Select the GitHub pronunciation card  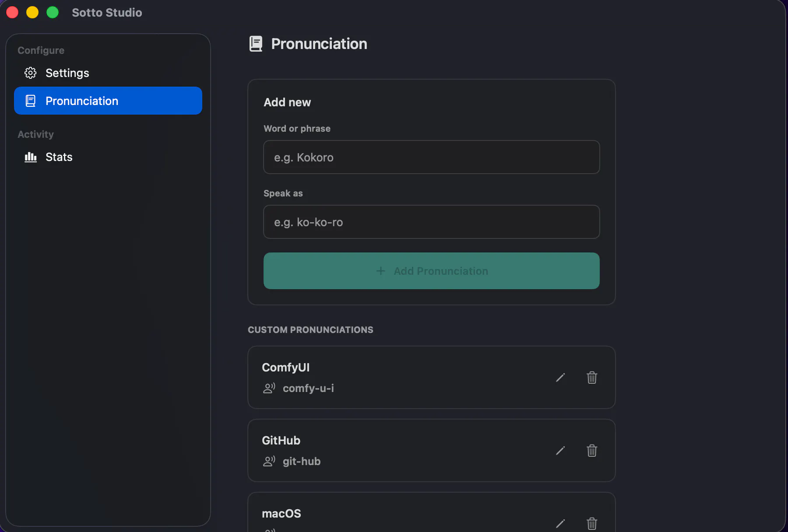(432, 451)
